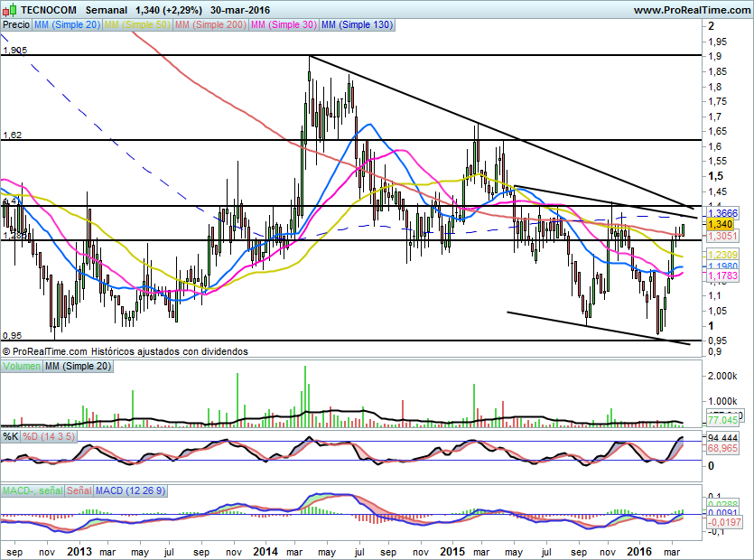
Task: Select the %K stochastic label
Action: [x=11, y=437]
